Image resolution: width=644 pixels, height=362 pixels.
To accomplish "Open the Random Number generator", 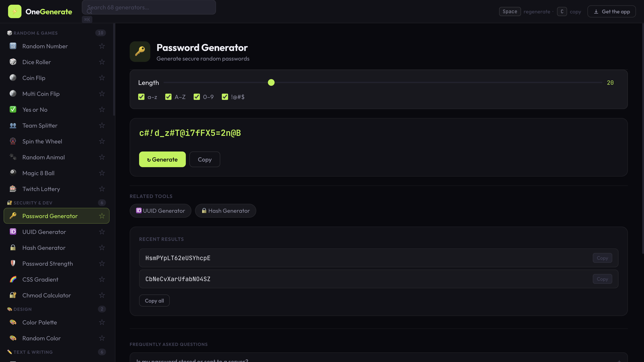I will click(45, 46).
